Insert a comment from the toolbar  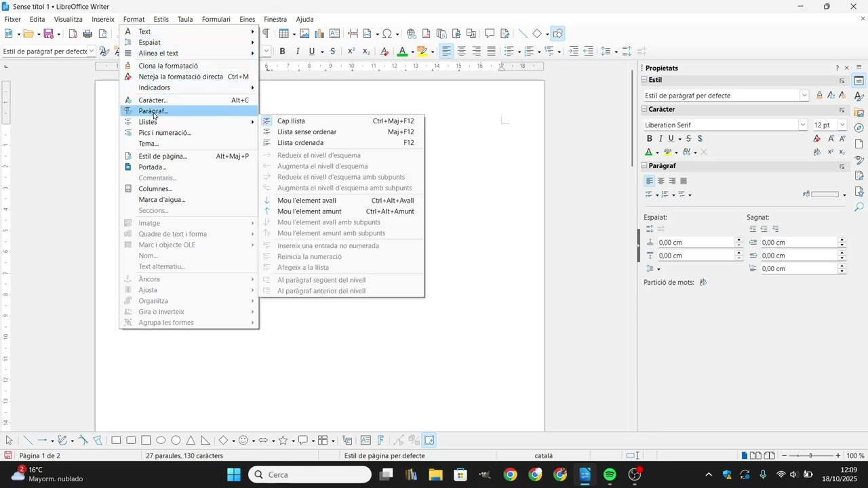click(x=489, y=34)
